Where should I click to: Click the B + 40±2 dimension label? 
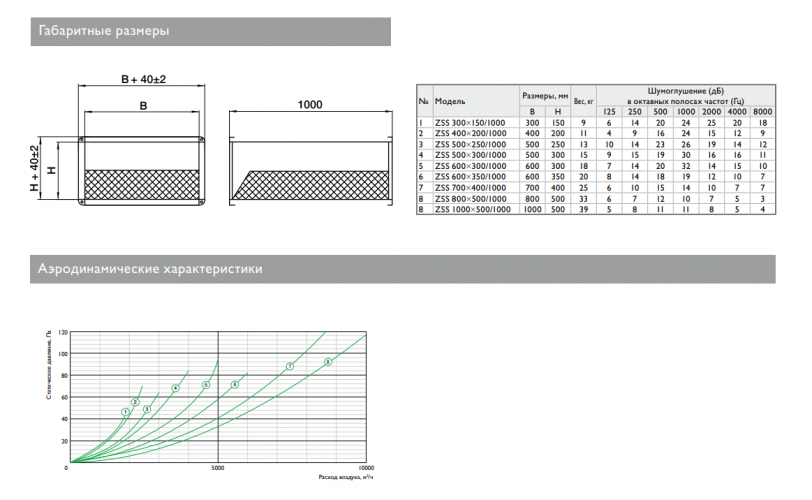pyautogui.click(x=143, y=79)
